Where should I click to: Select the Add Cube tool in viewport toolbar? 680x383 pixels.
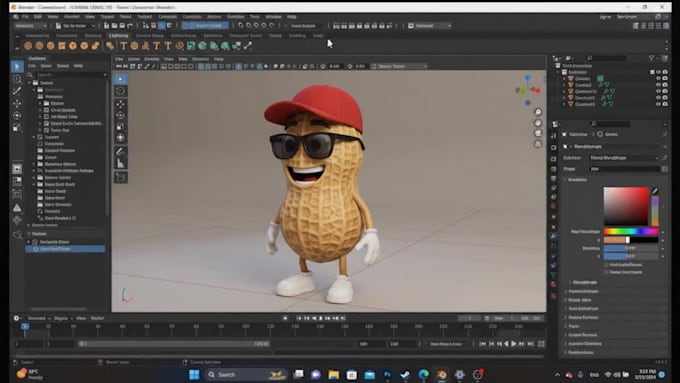121,177
